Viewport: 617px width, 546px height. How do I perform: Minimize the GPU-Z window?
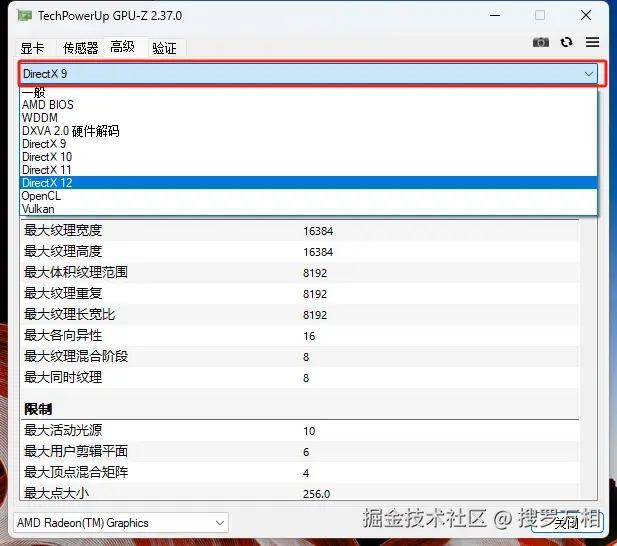[x=495, y=15]
